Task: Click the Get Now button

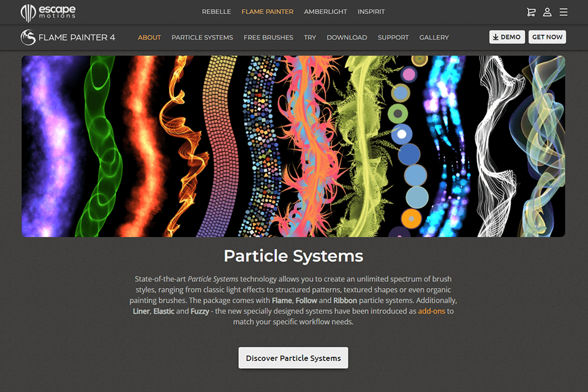Action: coord(547,37)
